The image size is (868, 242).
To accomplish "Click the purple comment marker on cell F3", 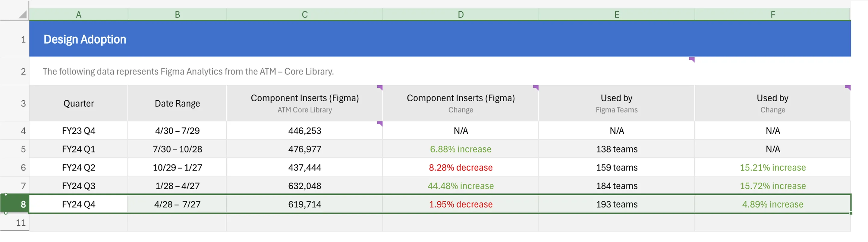I will (x=848, y=88).
